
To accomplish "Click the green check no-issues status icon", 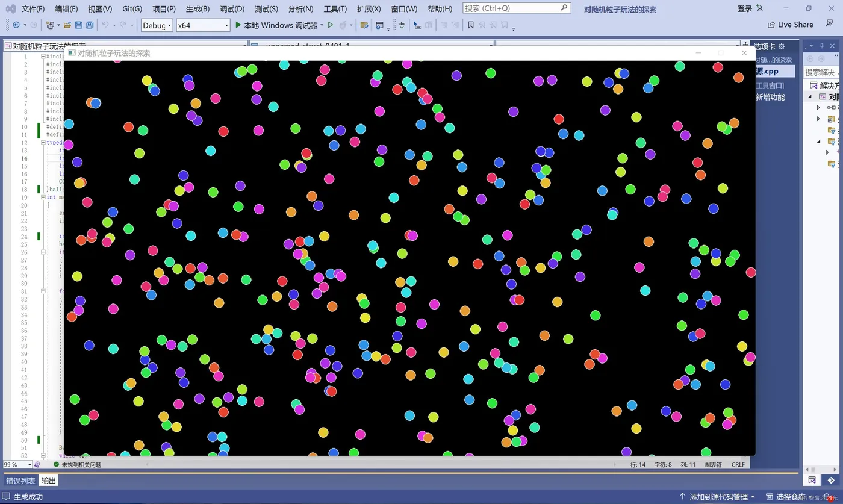I will [x=56, y=465].
